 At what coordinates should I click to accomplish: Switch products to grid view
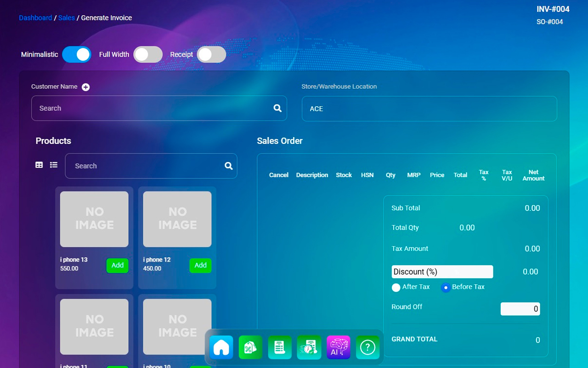[39, 165]
